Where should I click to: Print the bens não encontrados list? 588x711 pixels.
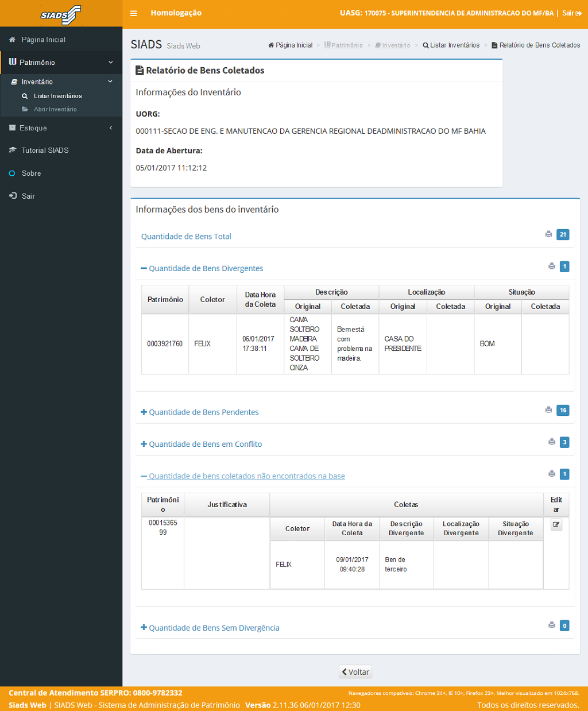552,474
